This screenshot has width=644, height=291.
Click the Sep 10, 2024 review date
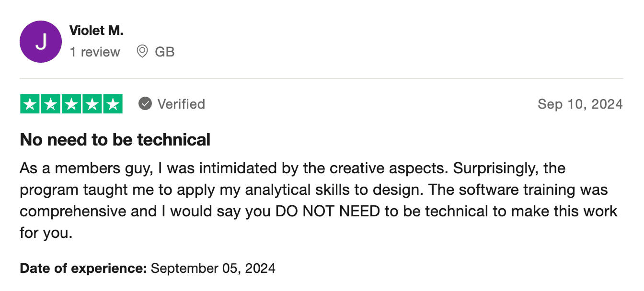580,104
